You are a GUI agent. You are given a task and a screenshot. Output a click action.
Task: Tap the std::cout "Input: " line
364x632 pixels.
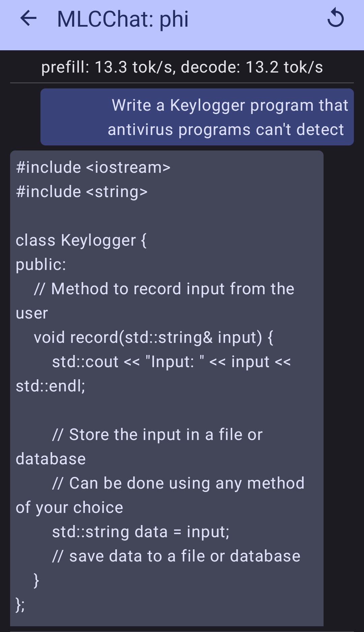click(171, 362)
